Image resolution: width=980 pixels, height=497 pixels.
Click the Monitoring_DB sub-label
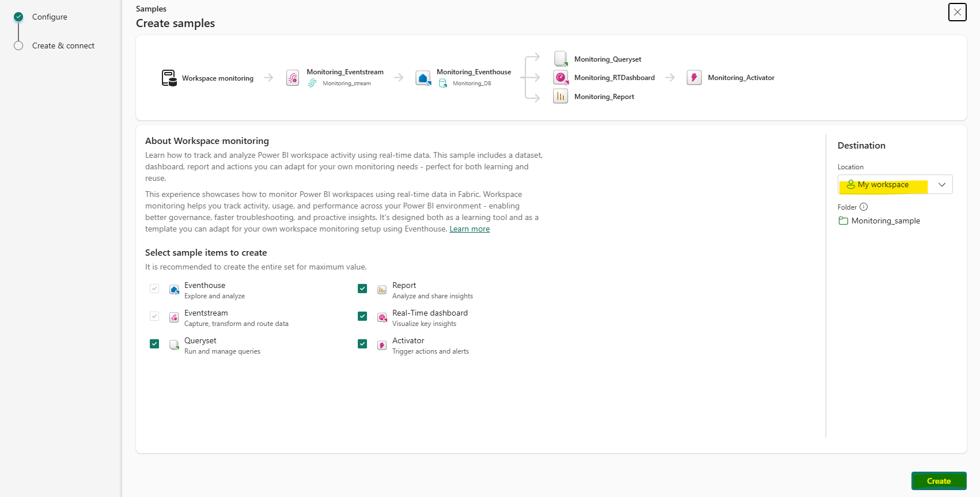(472, 84)
